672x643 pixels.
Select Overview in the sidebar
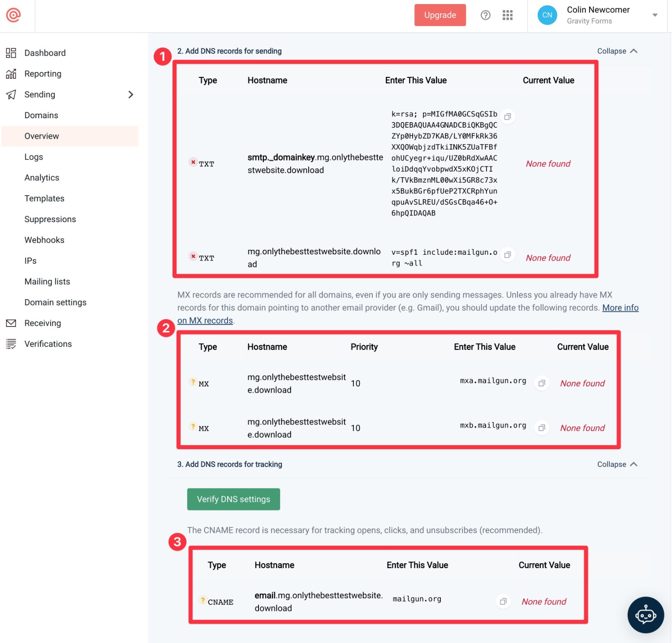tap(70, 136)
